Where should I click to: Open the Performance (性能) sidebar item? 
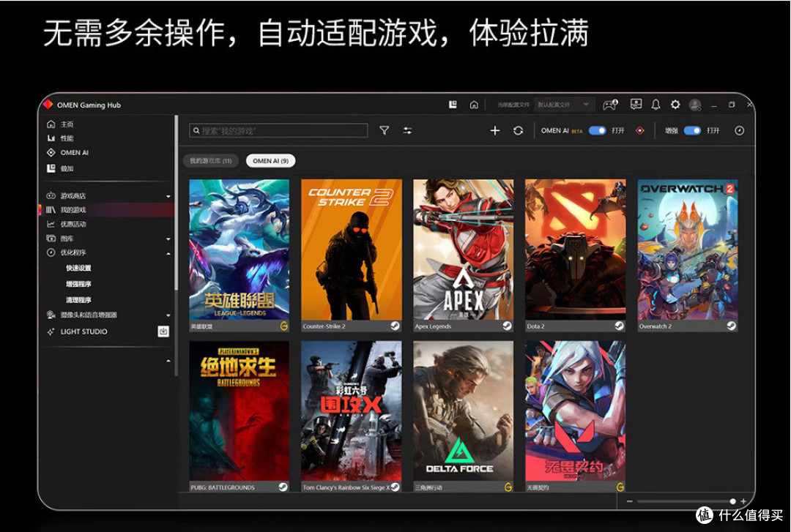tap(60, 138)
